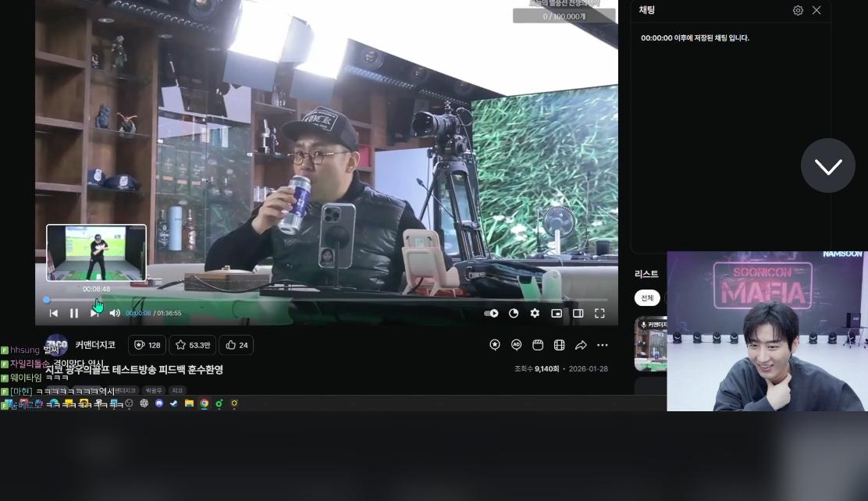Open the 커맨더지코 channel name
The height and width of the screenshot is (501, 868).
tap(95, 345)
